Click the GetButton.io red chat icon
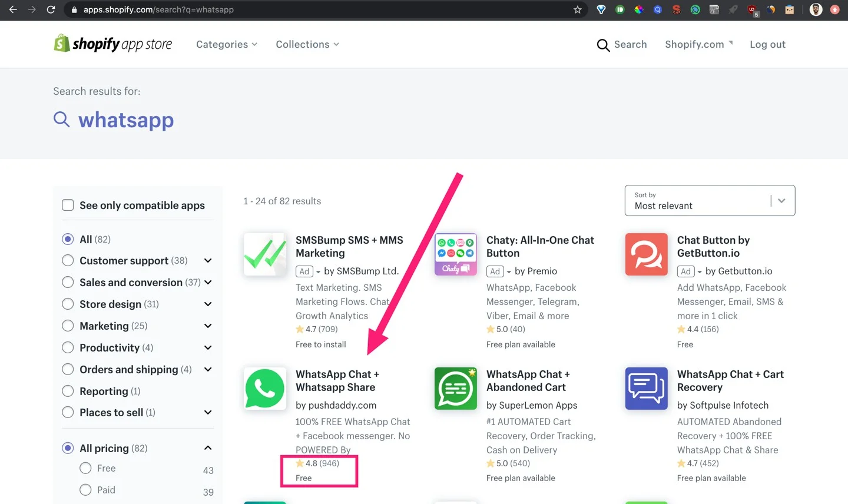Viewport: 848px width, 504px height. click(646, 254)
